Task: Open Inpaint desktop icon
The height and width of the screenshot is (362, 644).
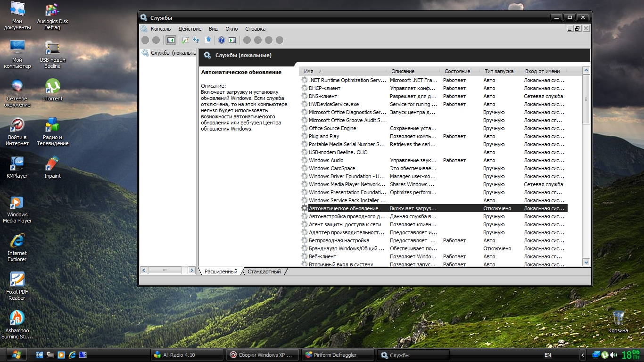Action: [52, 167]
